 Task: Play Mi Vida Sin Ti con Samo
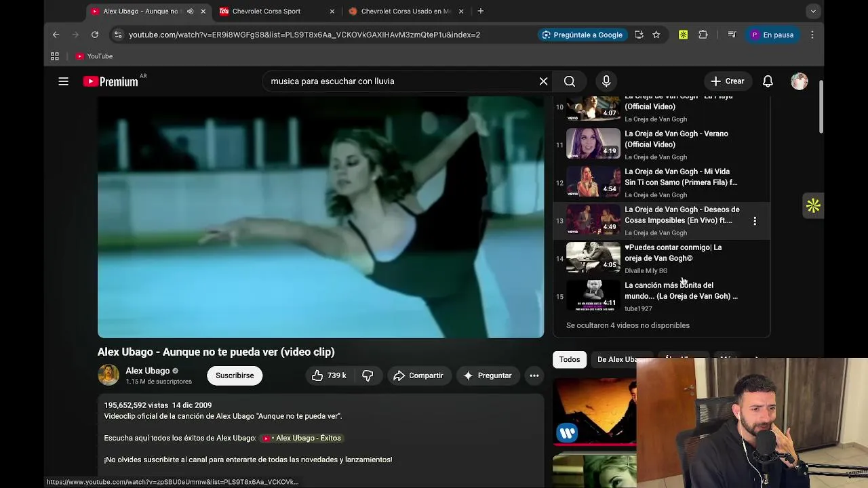tap(661, 183)
